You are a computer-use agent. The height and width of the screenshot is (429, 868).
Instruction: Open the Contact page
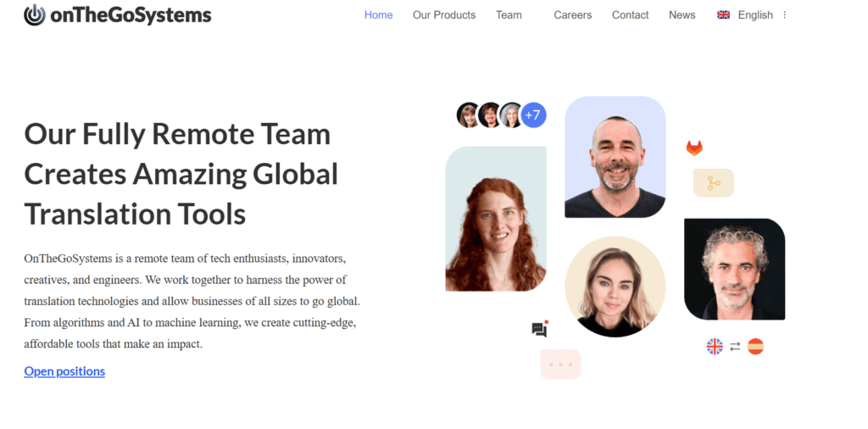coord(630,15)
